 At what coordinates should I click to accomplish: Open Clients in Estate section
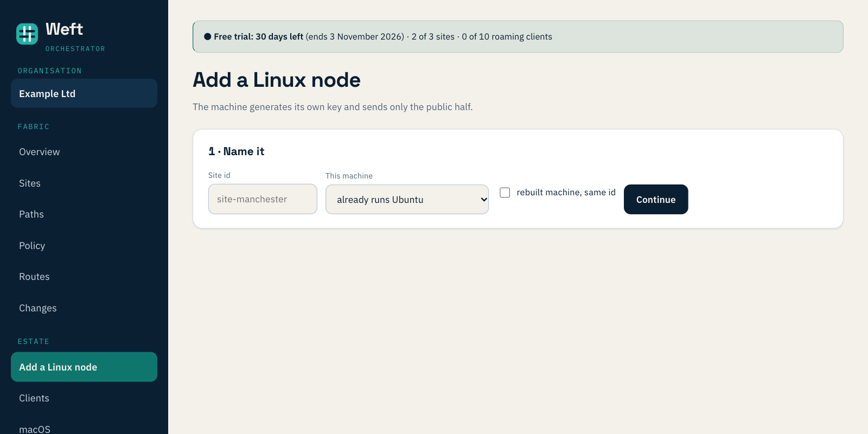[x=84, y=398]
